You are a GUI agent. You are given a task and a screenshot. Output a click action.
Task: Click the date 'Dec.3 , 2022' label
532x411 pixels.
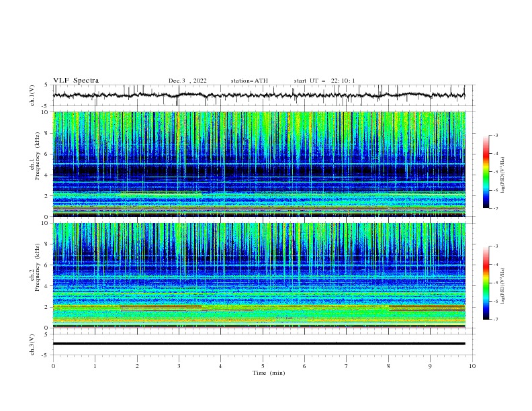tap(187, 81)
